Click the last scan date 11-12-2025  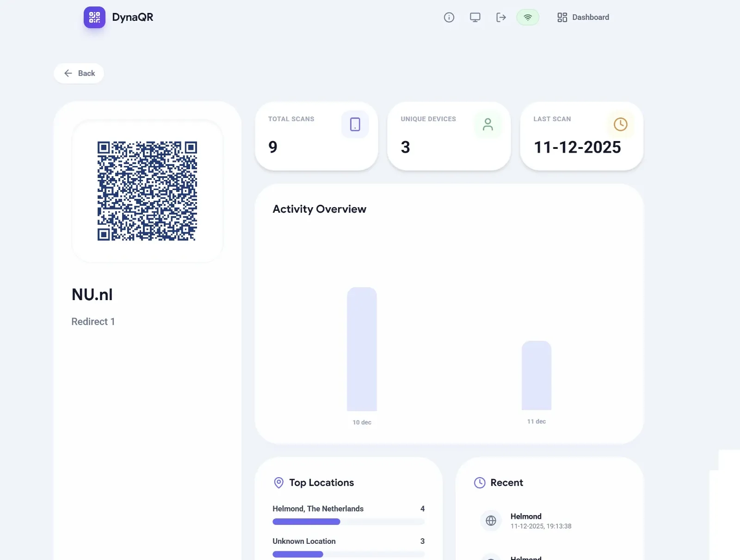(577, 147)
